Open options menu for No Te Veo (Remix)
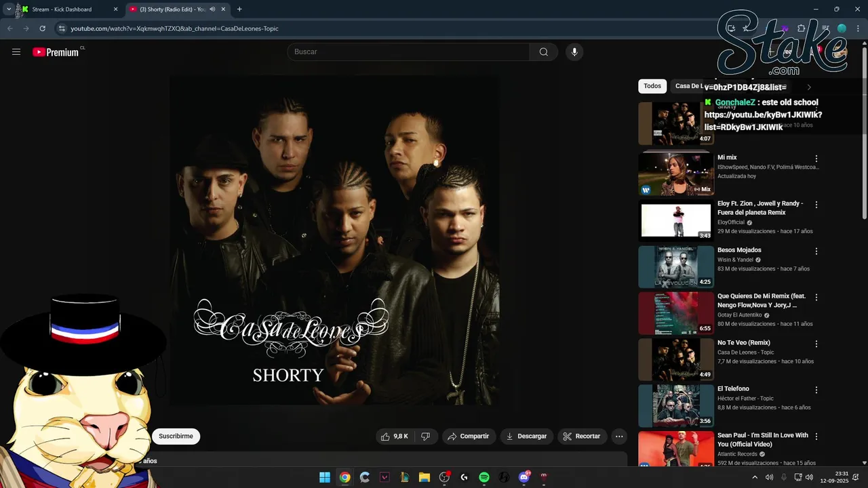The height and width of the screenshot is (488, 868). coord(816,344)
